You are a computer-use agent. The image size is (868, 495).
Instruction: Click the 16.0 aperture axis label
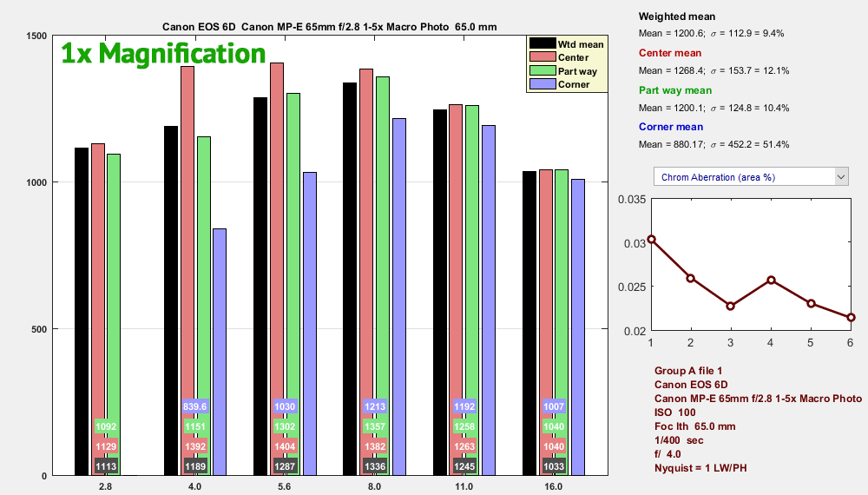[x=554, y=486]
